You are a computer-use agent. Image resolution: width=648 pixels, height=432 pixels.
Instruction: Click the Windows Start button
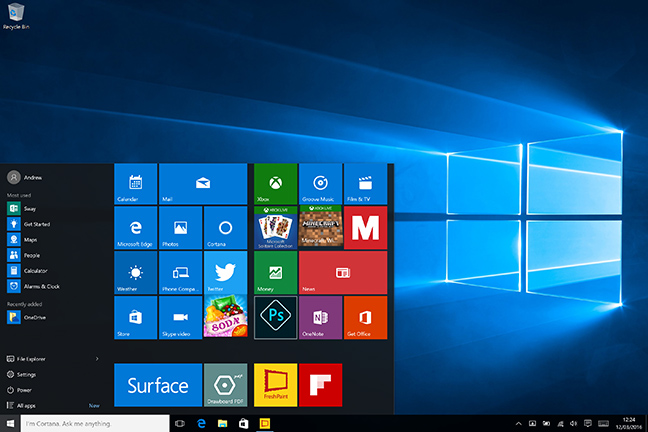pyautogui.click(x=10, y=423)
